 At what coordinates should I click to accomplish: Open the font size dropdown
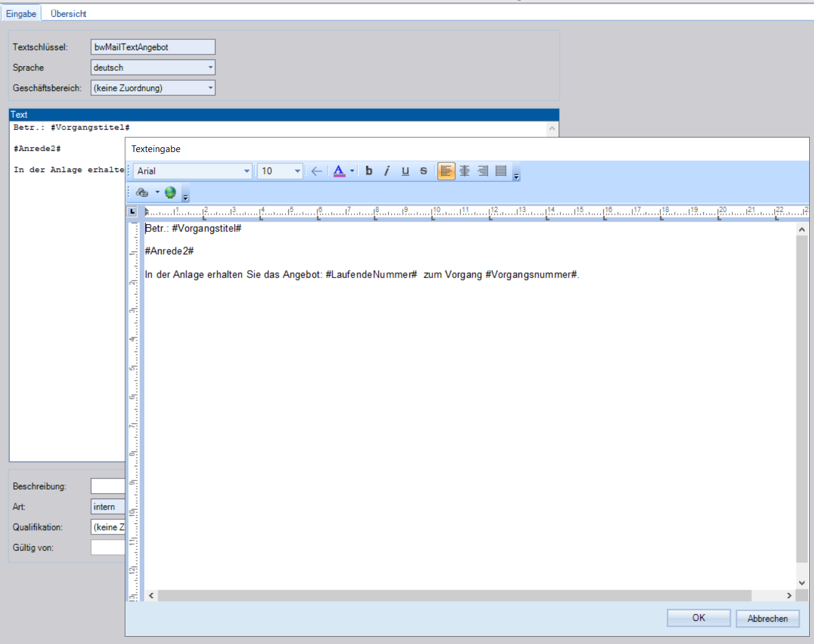pyautogui.click(x=297, y=171)
